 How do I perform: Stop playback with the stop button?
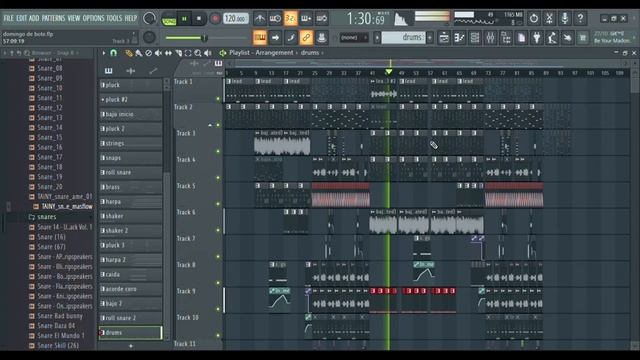pos(199,19)
